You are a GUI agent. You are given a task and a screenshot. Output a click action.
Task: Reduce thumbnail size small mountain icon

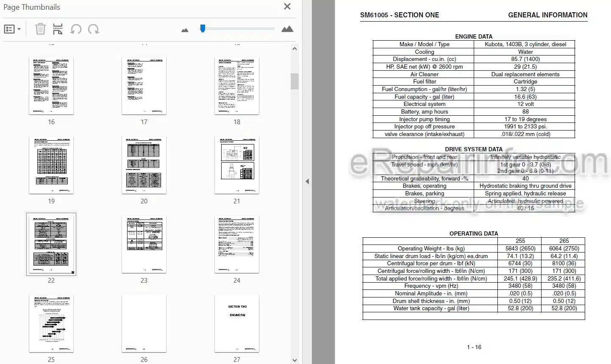(x=185, y=30)
